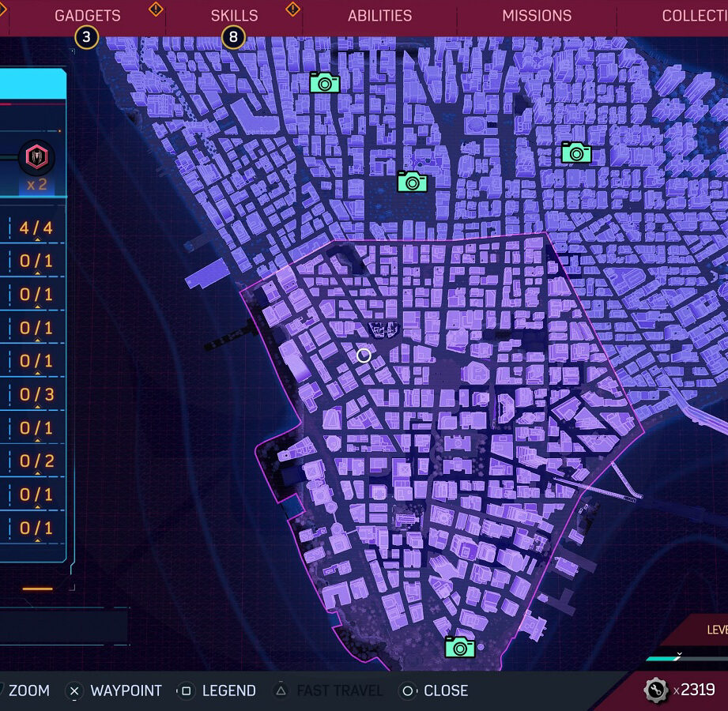
Task: Click the alert diamond icon beside SKILLS
Action: [292, 9]
